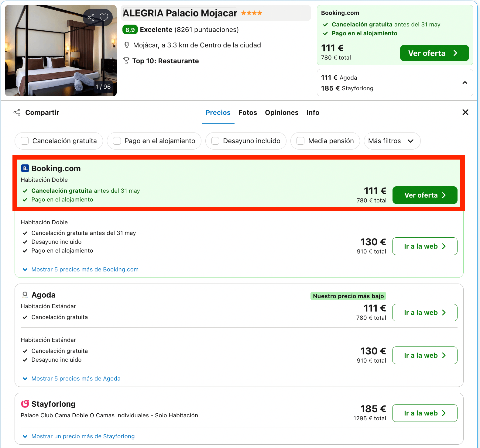Click Ver oferta in top Booking.com card

click(x=434, y=53)
